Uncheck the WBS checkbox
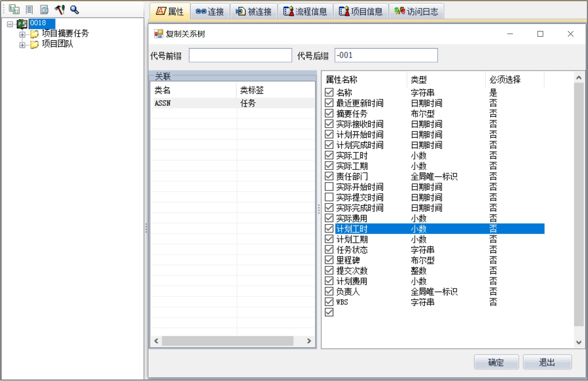 tap(329, 301)
